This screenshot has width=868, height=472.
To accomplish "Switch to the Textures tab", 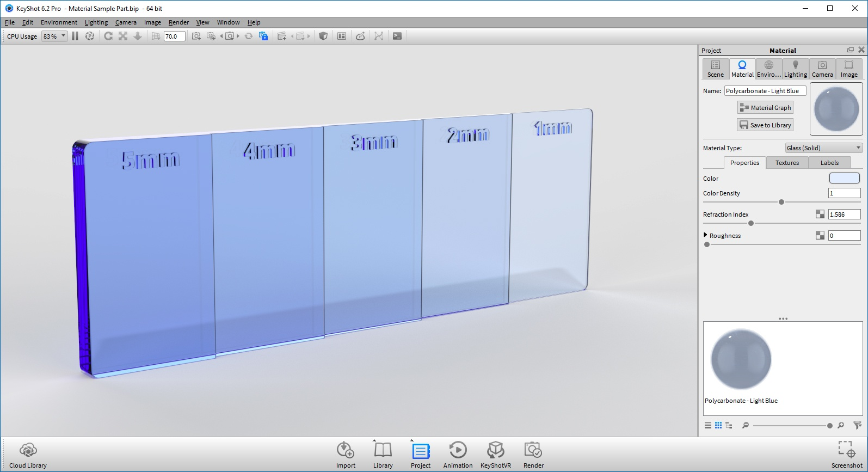I will 787,163.
